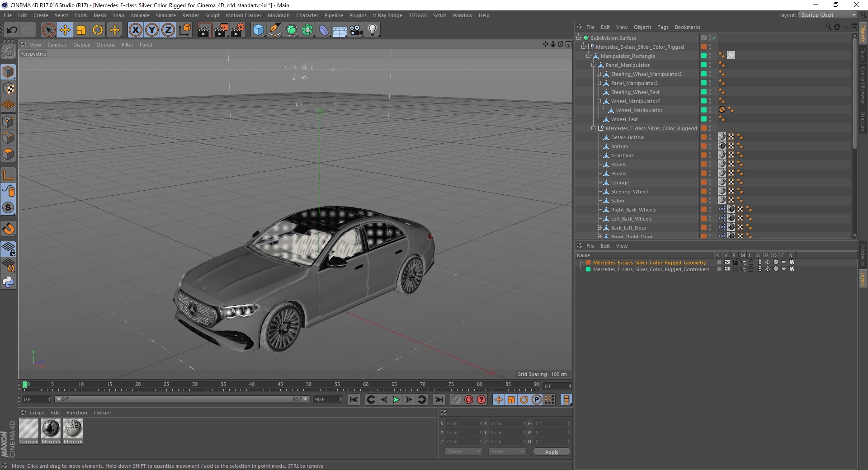The image size is (868, 470).
Task: Expand Steering_Wheel_Manipulator2 tree node
Action: pos(599,74)
